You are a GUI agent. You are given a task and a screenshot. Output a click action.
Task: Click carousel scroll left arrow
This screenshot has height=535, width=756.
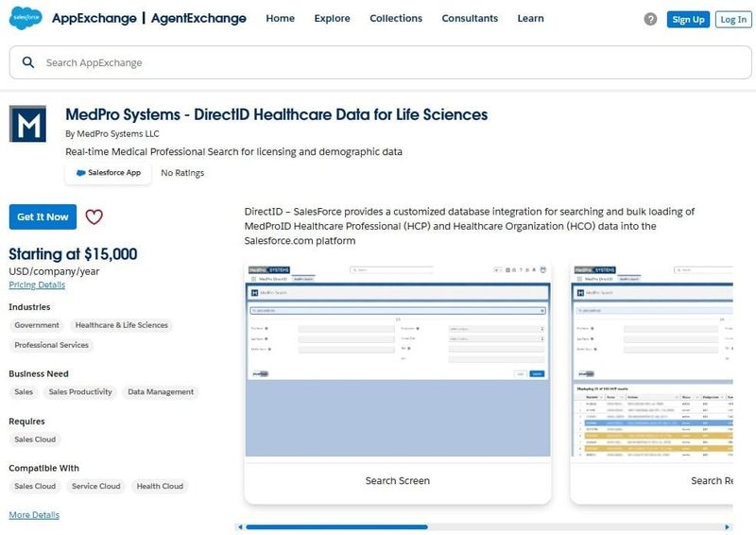point(240,526)
